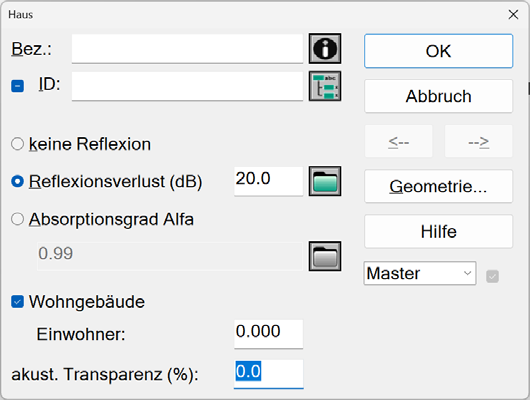Choose Absorptionsgrad Alfa radio option
530x400 pixels.
17,219
